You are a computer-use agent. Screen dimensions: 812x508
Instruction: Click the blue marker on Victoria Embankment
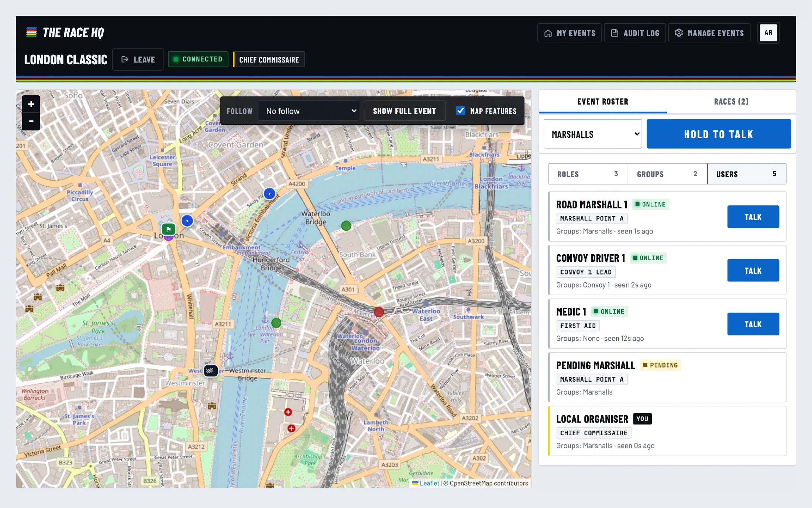pos(269,193)
